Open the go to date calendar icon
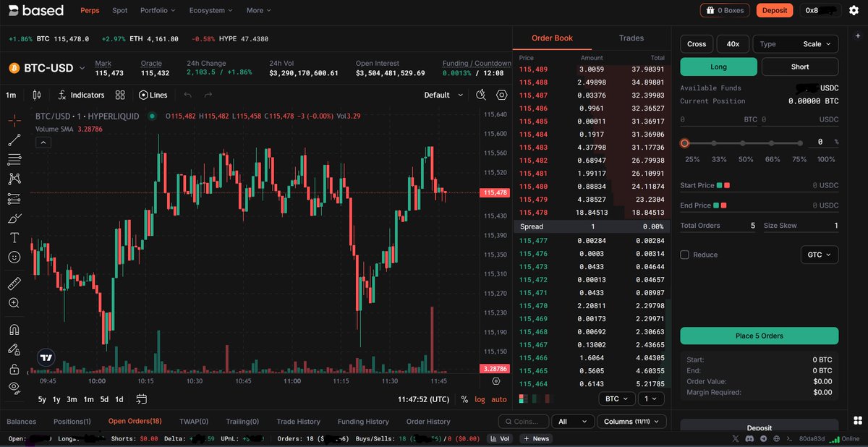Image resolution: width=868 pixels, height=447 pixels. 141,399
